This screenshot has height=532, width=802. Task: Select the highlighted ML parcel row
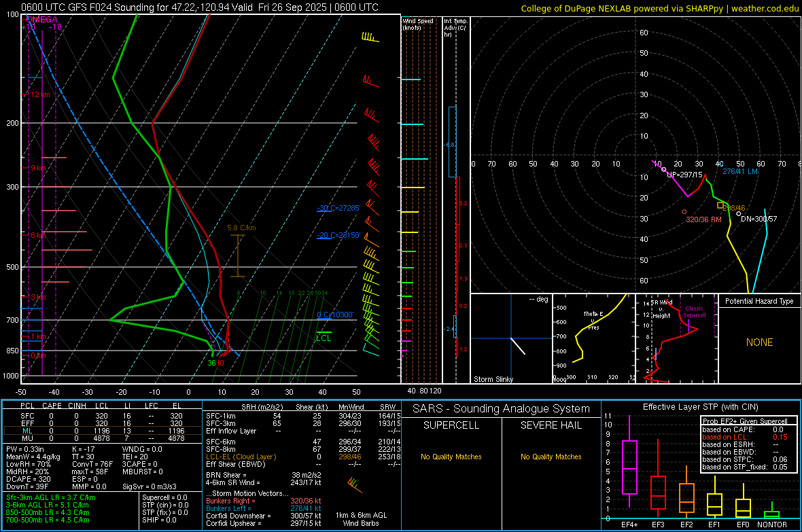pyautogui.click(x=103, y=431)
